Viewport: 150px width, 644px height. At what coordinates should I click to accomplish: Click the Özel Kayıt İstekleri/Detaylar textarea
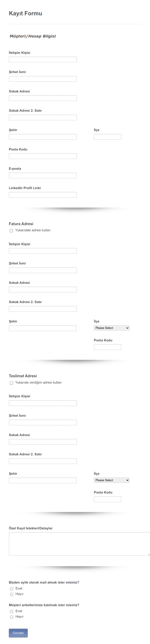[79, 544]
